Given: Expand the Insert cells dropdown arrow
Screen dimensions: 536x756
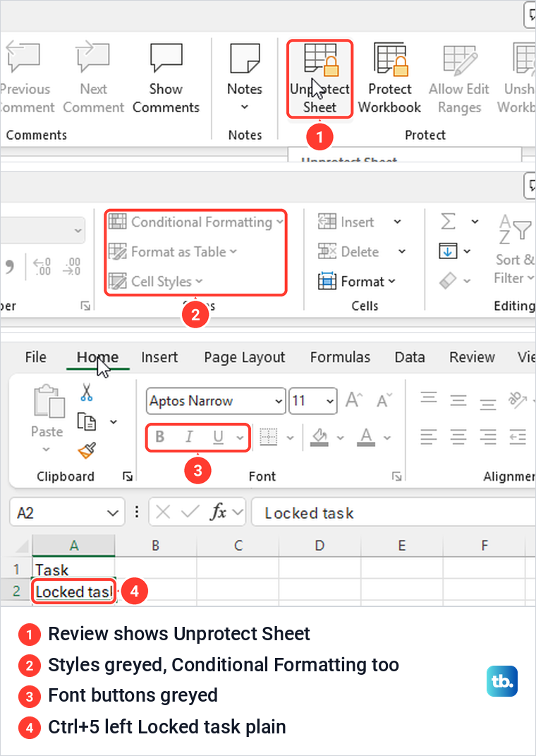Looking at the screenshot, I should (397, 222).
